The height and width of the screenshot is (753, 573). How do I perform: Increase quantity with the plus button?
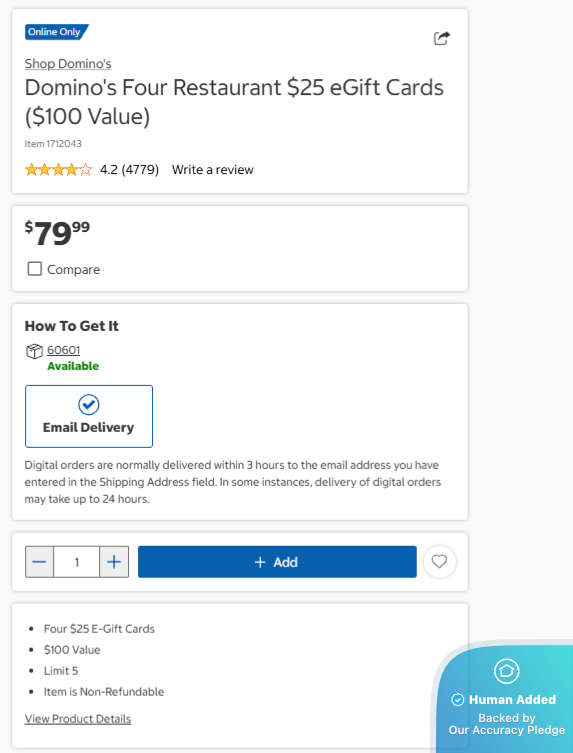(114, 561)
